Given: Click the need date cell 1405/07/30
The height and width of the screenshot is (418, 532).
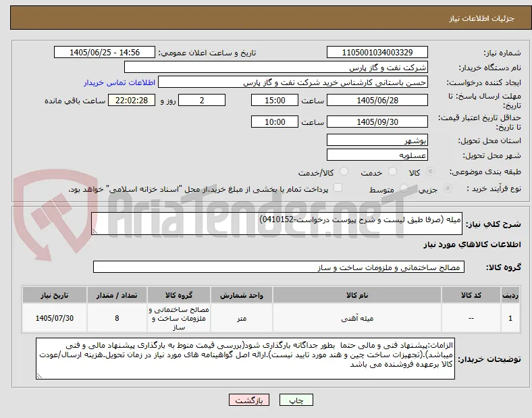Looking at the screenshot, I should pyautogui.click(x=55, y=318).
